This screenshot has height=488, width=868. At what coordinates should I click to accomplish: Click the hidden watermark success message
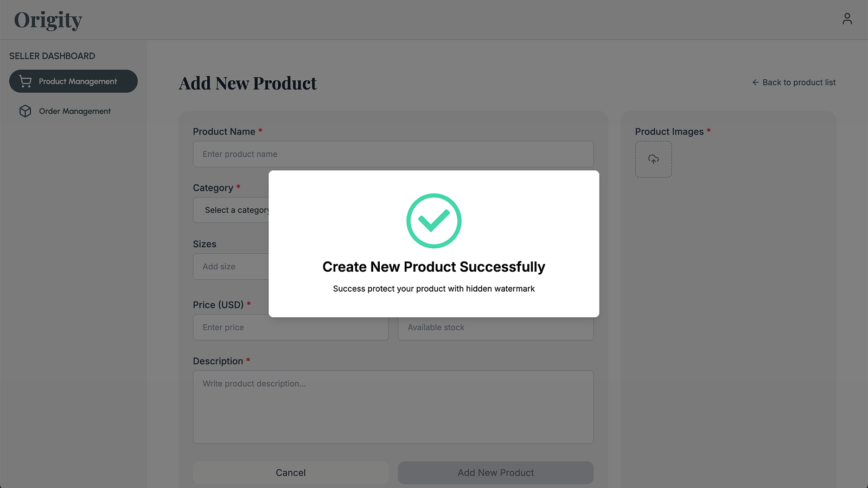[433, 289]
